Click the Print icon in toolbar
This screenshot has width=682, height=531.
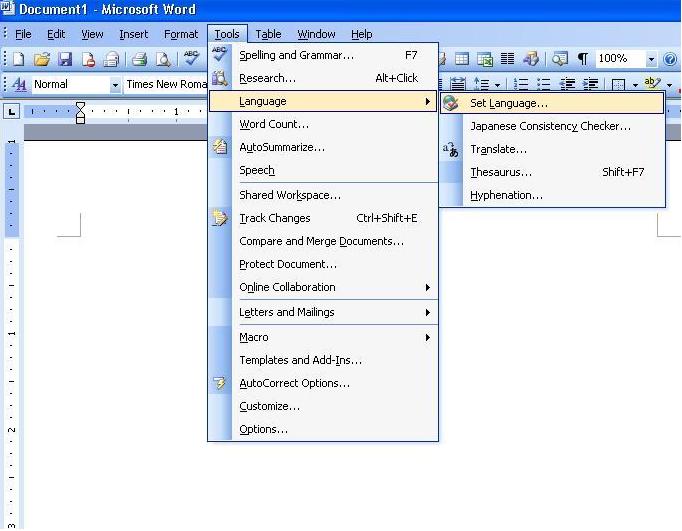[x=140, y=60]
